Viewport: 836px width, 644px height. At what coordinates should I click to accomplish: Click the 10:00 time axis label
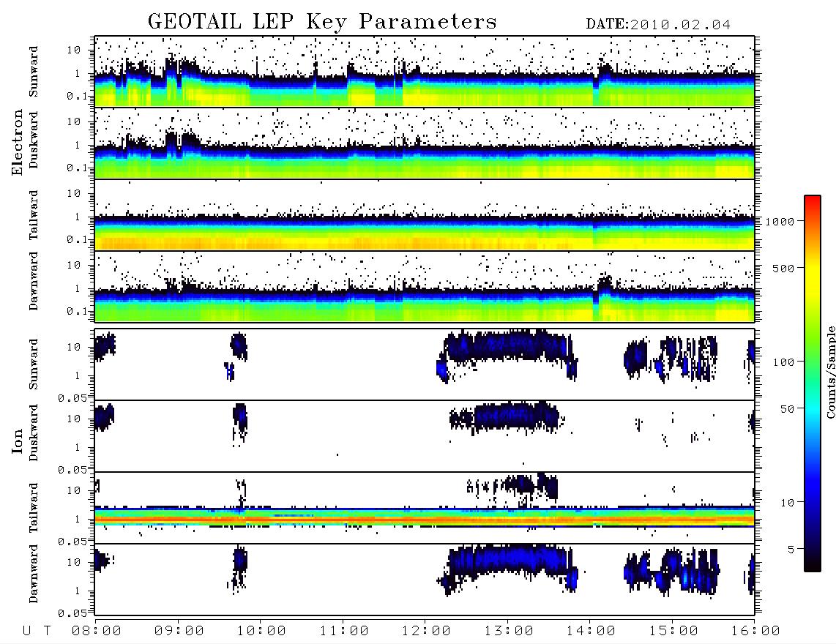click(x=261, y=632)
